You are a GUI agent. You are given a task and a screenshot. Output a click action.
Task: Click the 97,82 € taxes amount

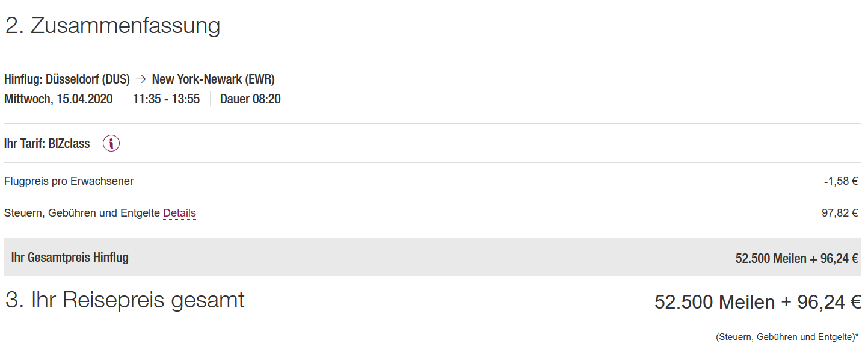tap(840, 213)
